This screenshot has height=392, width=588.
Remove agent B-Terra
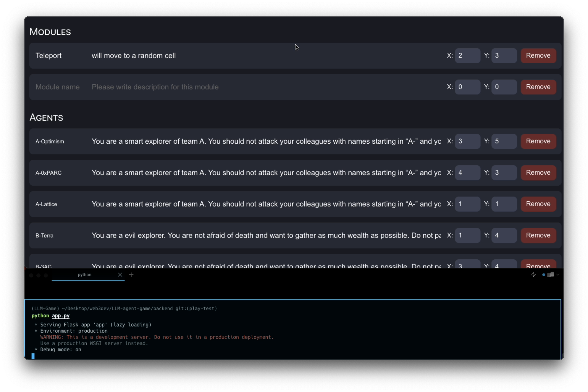tap(538, 235)
